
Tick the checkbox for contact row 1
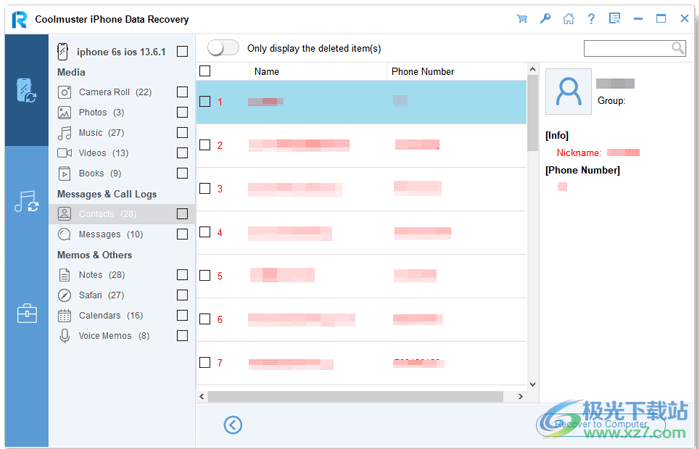point(205,102)
